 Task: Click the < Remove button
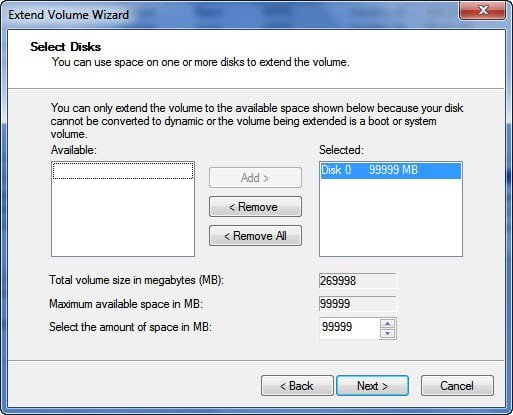[255, 207]
